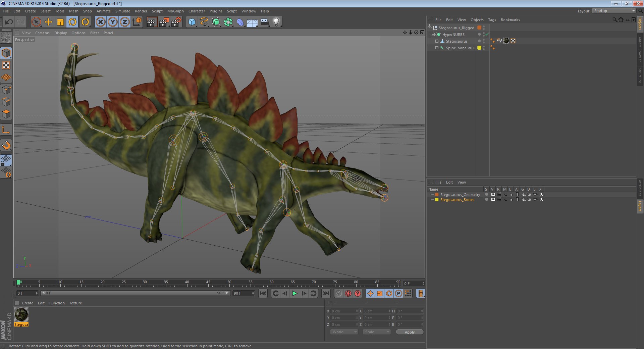Open the World coordinate dropdown
The image size is (644, 349).
tap(344, 332)
